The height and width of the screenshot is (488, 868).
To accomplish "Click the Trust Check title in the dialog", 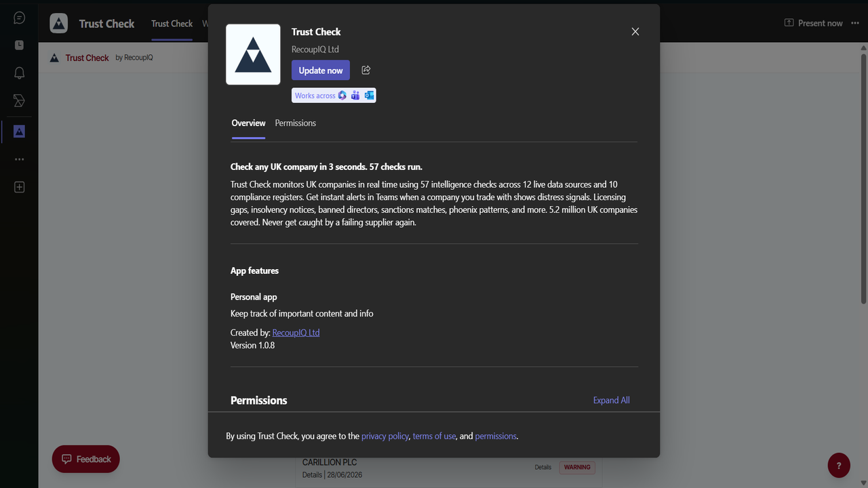I will [x=316, y=32].
